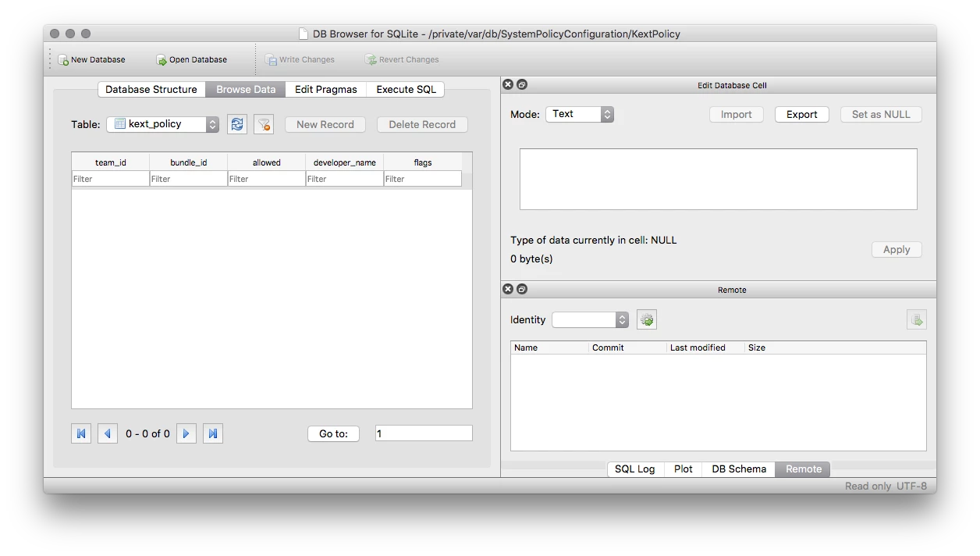Open the Identity dropdown in Remote panel
This screenshot has height=556, width=980.
590,319
